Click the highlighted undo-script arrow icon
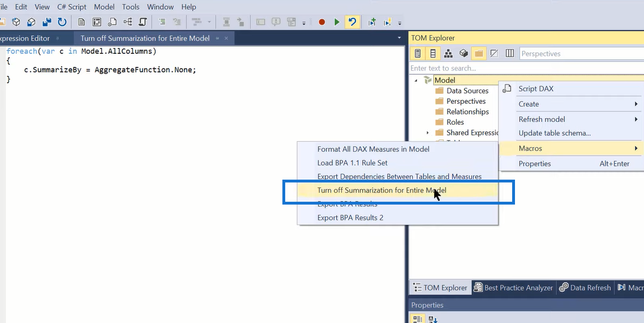 [x=352, y=22]
